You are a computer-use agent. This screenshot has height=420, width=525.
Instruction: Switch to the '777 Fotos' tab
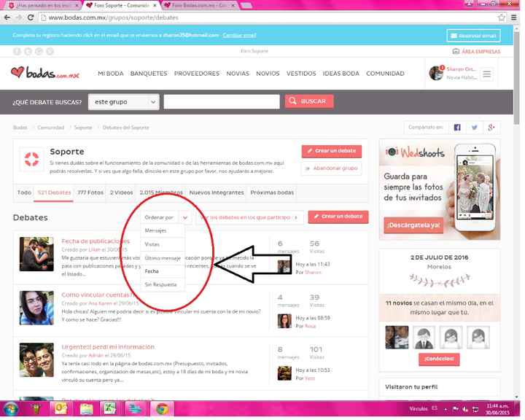(x=90, y=192)
